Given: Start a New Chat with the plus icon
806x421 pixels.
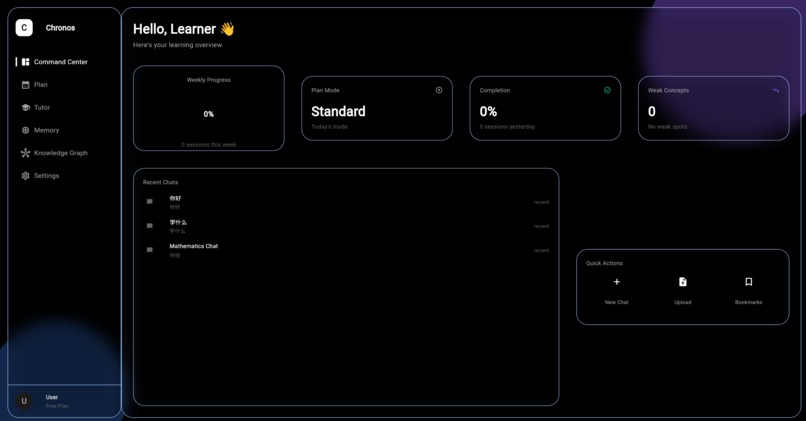Looking at the screenshot, I should (617, 282).
